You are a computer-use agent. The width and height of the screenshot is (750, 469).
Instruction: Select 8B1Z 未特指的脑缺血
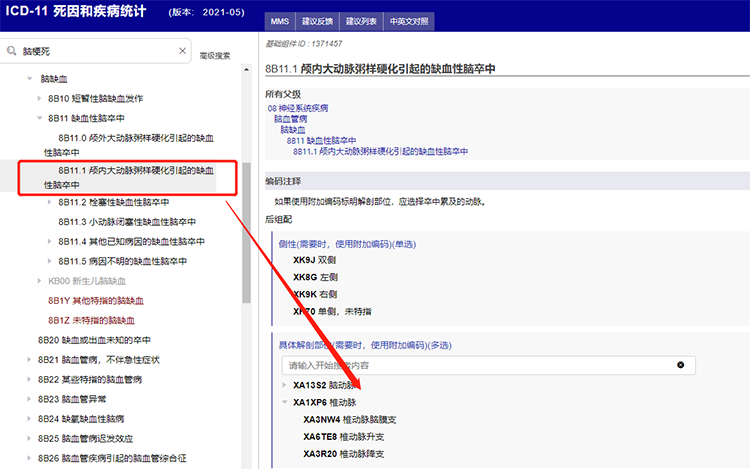[x=91, y=320]
